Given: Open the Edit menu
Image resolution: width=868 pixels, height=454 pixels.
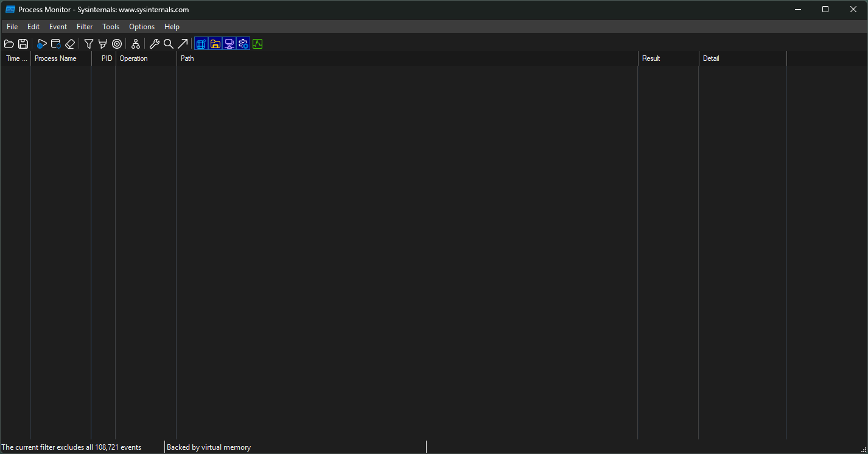Looking at the screenshot, I should (x=33, y=27).
